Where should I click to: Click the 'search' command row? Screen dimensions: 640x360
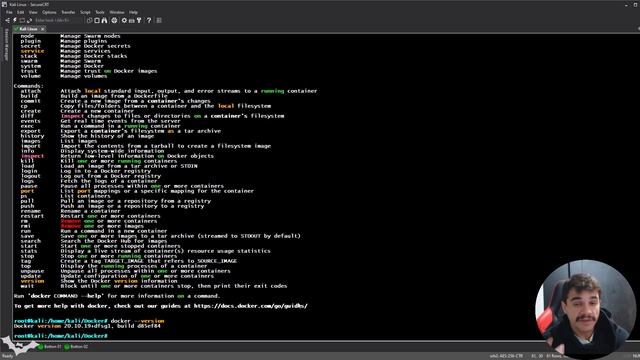pyautogui.click(x=94, y=241)
